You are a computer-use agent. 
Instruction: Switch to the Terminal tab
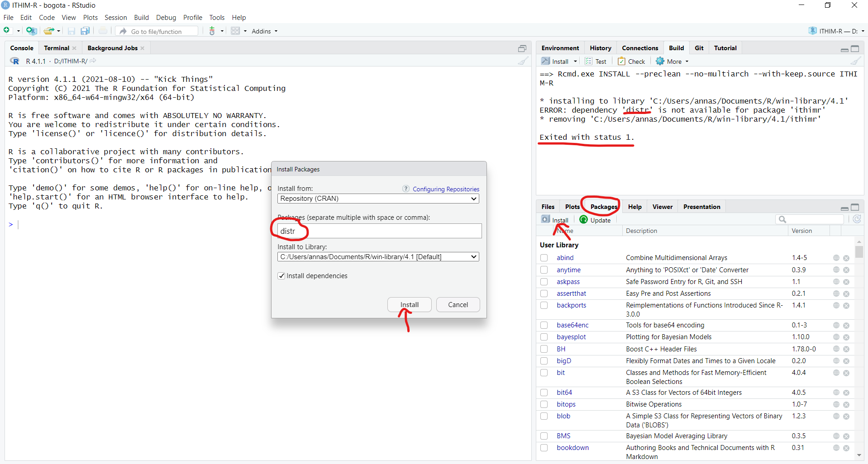57,48
